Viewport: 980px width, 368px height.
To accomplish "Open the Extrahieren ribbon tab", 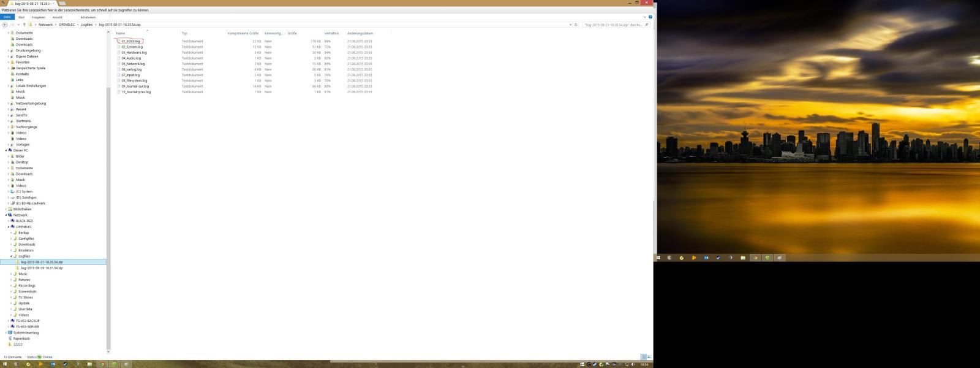I will tap(88, 17).
